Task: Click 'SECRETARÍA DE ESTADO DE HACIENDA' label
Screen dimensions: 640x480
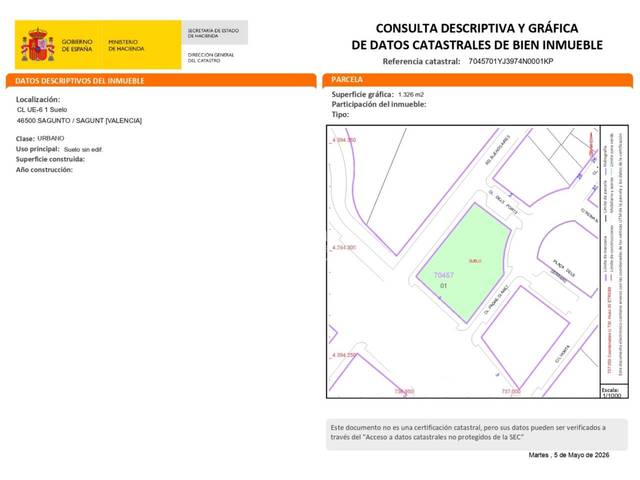Action: (213, 33)
